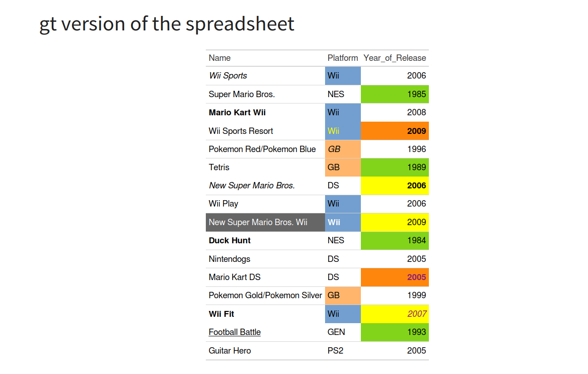
Task: Click the purple 2005 year for Mario Kart DS
Action: (394, 277)
